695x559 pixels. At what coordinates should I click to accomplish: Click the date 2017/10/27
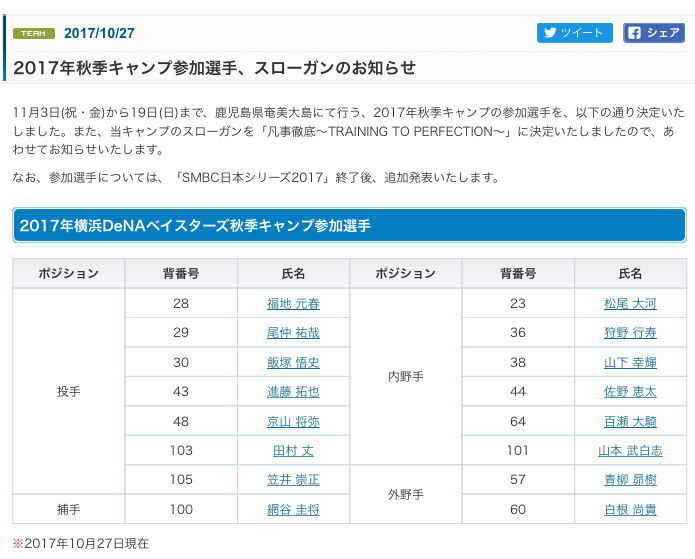tap(99, 33)
